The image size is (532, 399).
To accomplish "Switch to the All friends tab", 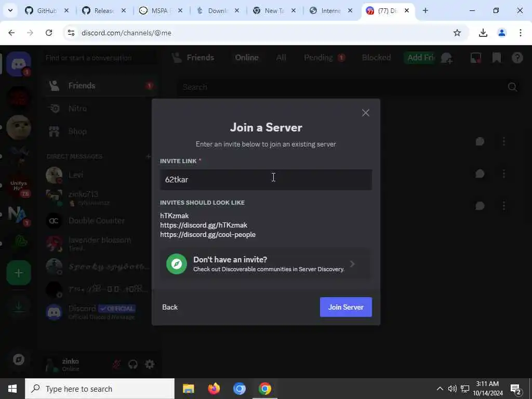I will (281, 58).
